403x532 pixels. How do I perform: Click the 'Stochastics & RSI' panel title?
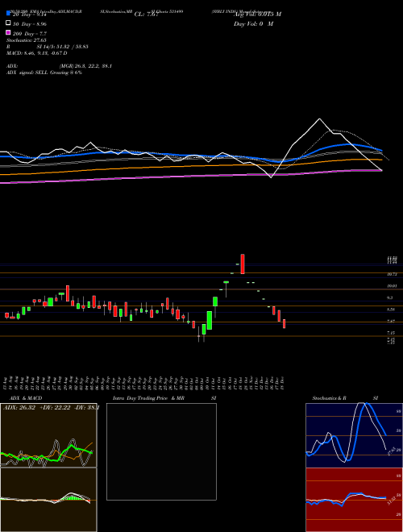[345, 398]
